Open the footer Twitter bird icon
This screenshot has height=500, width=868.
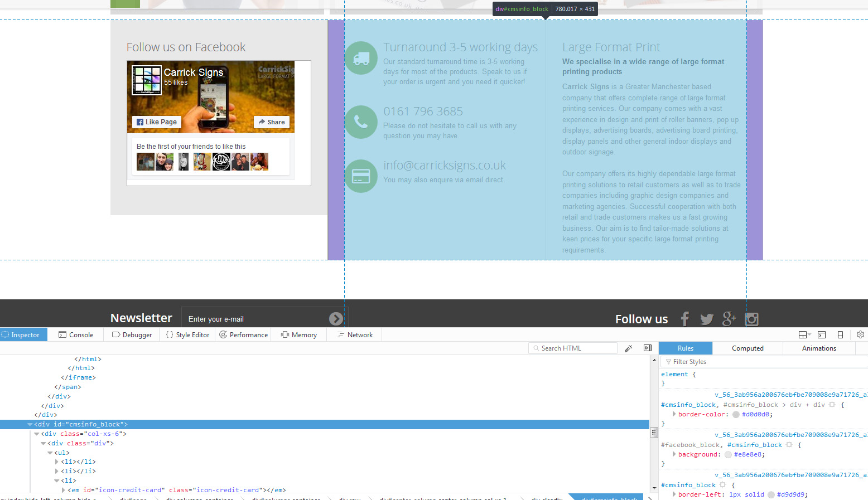[707, 319]
